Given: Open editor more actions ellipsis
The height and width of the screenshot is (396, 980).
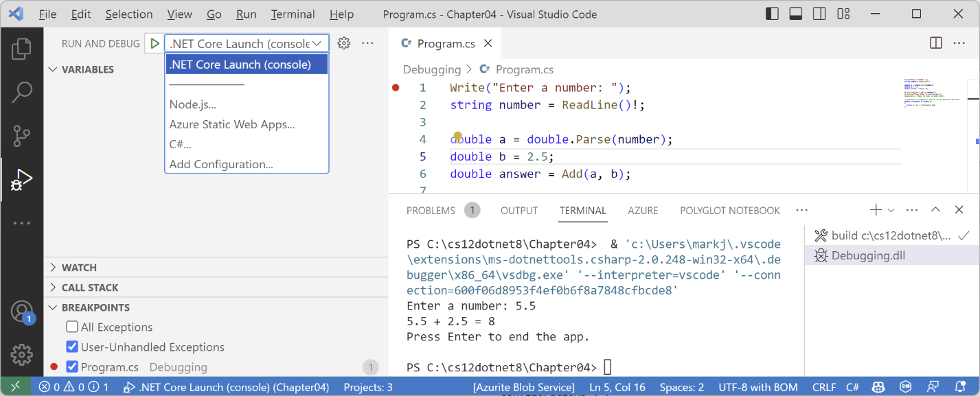Looking at the screenshot, I should pos(959,43).
